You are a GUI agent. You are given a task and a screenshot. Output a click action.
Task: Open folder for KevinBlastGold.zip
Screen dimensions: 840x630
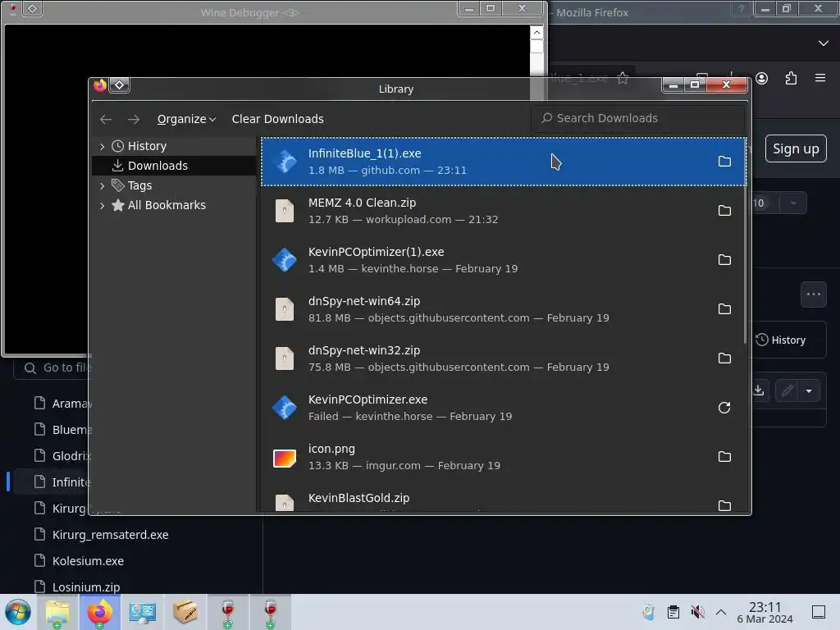(724, 505)
